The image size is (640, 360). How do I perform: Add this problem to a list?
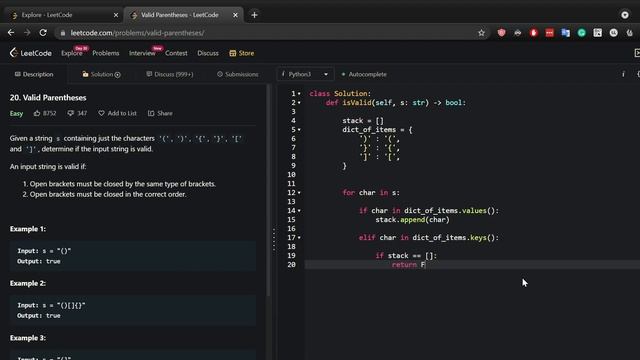pyautogui.click(x=118, y=113)
